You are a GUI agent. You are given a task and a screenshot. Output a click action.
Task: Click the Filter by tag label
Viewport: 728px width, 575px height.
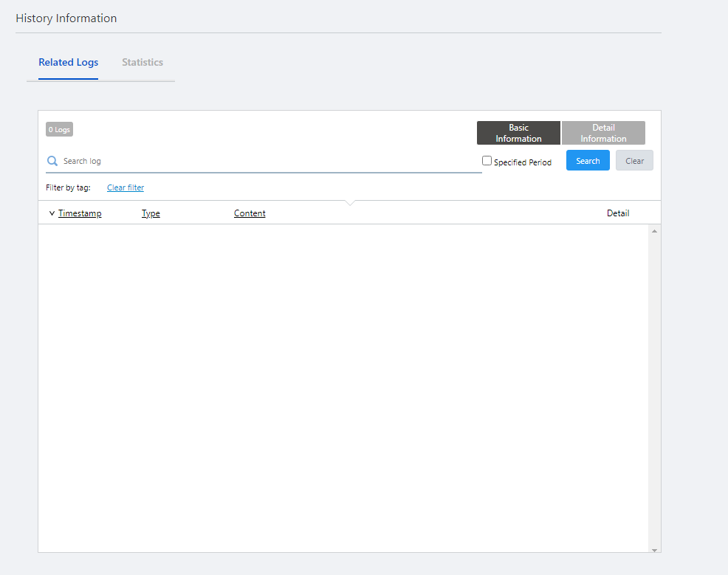pos(68,188)
